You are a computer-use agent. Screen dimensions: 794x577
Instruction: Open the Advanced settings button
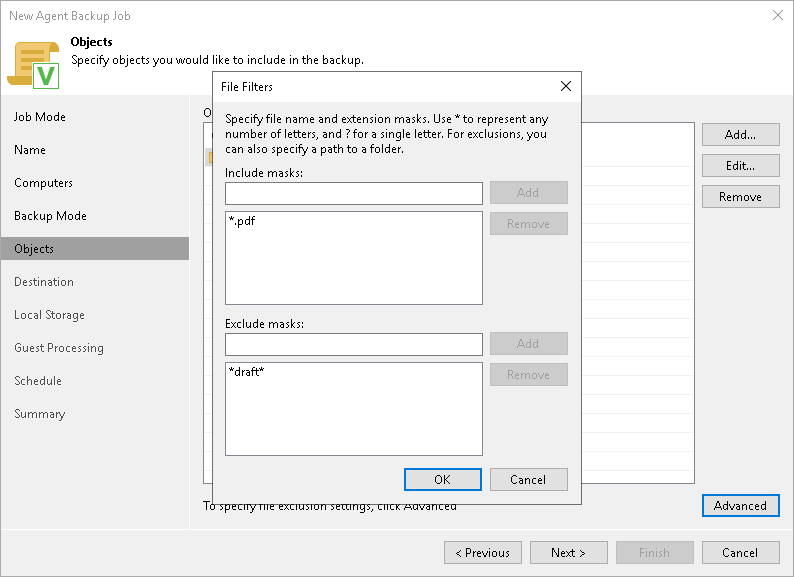click(740, 506)
